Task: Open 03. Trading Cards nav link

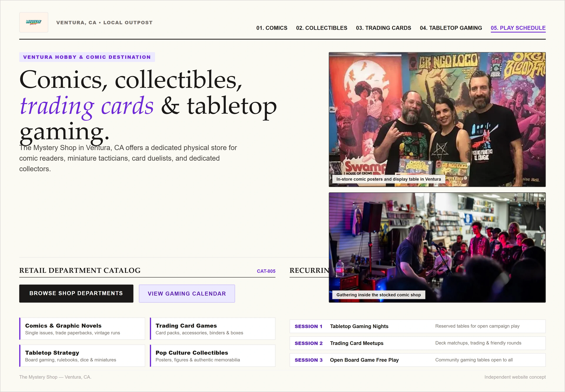Action: (383, 28)
